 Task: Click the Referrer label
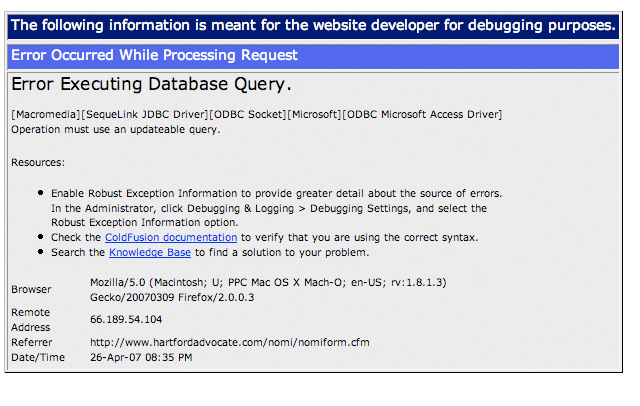coord(31,342)
